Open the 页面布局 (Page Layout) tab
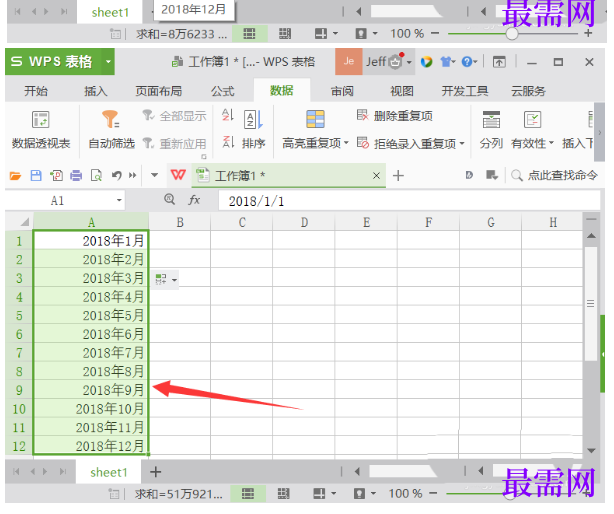Viewport: 614px width, 514px height. (x=159, y=91)
